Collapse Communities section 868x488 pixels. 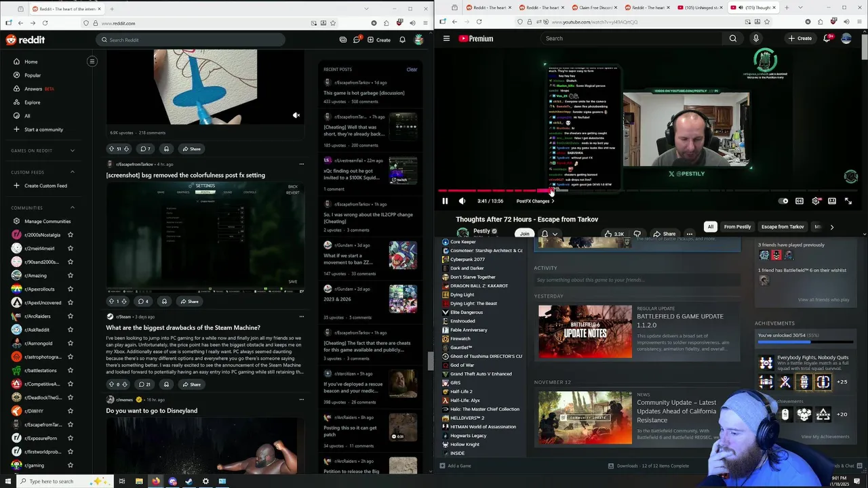click(73, 208)
